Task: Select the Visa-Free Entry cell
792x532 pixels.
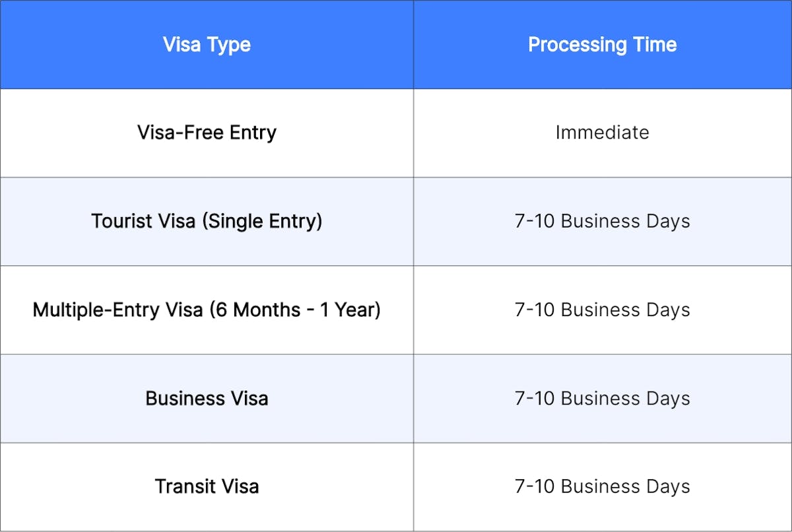Action: click(x=207, y=133)
